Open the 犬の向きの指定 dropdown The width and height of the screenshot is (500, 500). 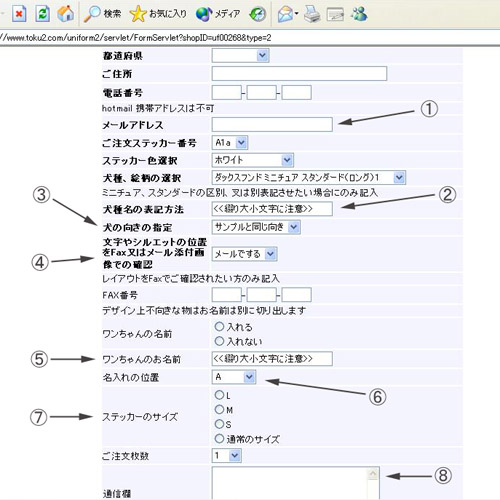(x=256, y=227)
